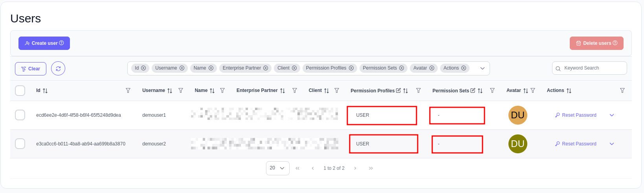This screenshot has width=644, height=193.
Task: Sort the Client column
Action: [x=327, y=91]
